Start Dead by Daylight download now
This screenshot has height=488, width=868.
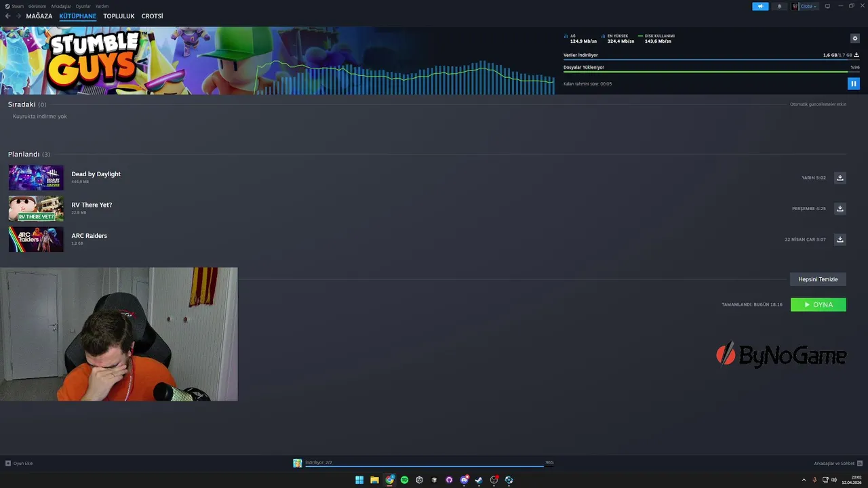(x=840, y=178)
